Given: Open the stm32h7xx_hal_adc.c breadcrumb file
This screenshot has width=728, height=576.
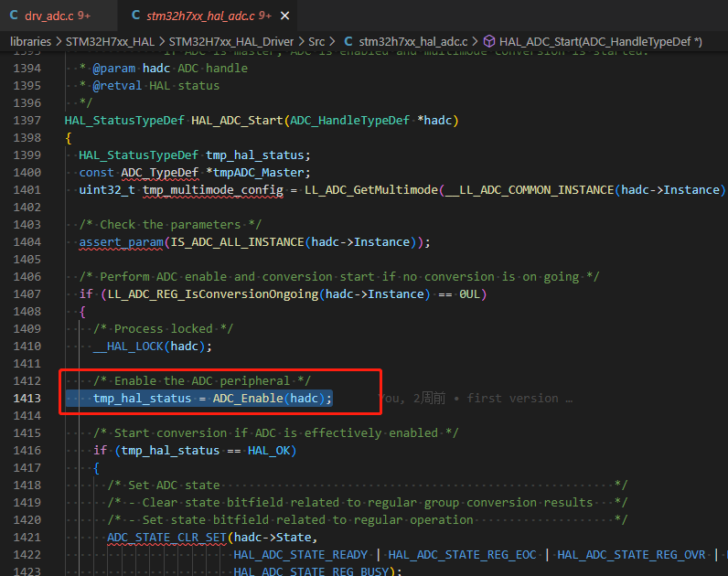Looking at the screenshot, I should [413, 42].
